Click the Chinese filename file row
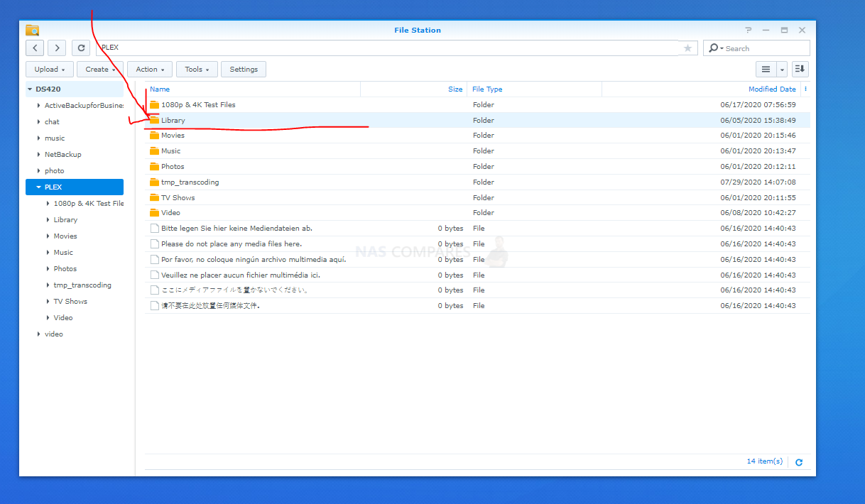865x504 pixels. click(x=477, y=306)
